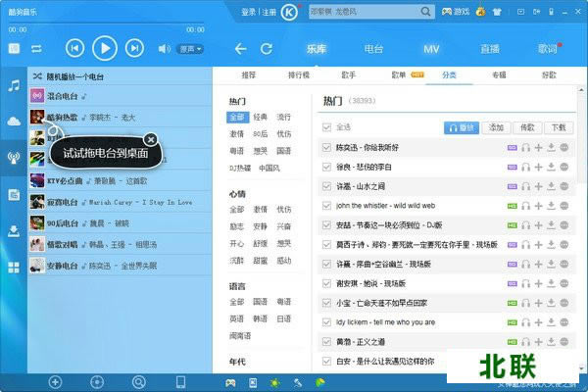Open the radio antenna sidebar icon

pyautogui.click(x=14, y=158)
